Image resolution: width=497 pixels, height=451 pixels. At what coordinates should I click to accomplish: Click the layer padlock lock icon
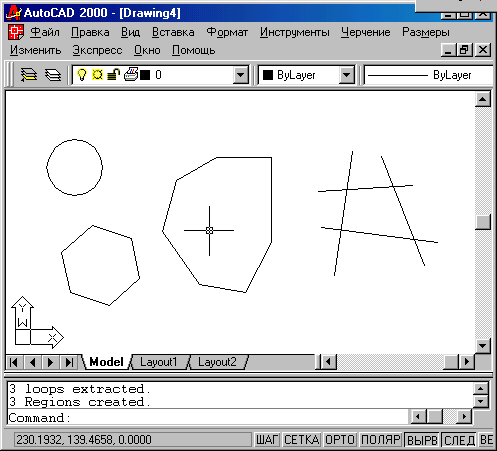point(113,74)
